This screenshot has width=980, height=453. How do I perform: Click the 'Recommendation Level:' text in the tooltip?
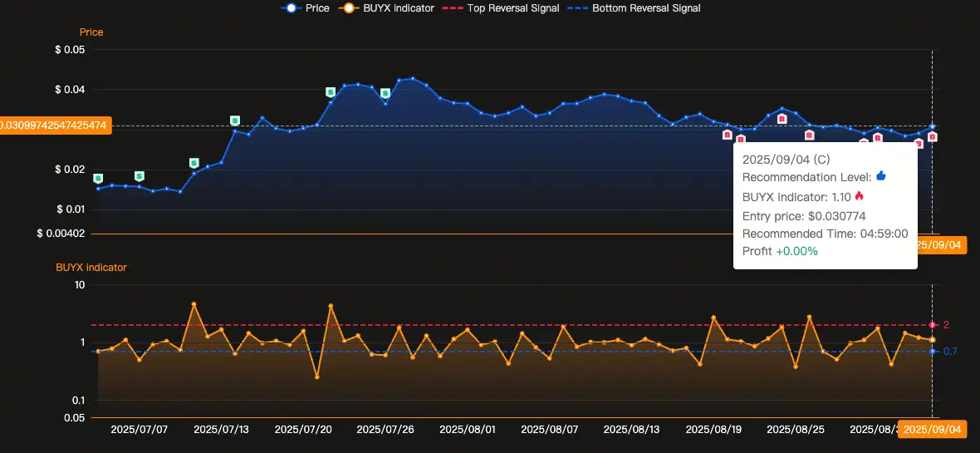coord(807,177)
